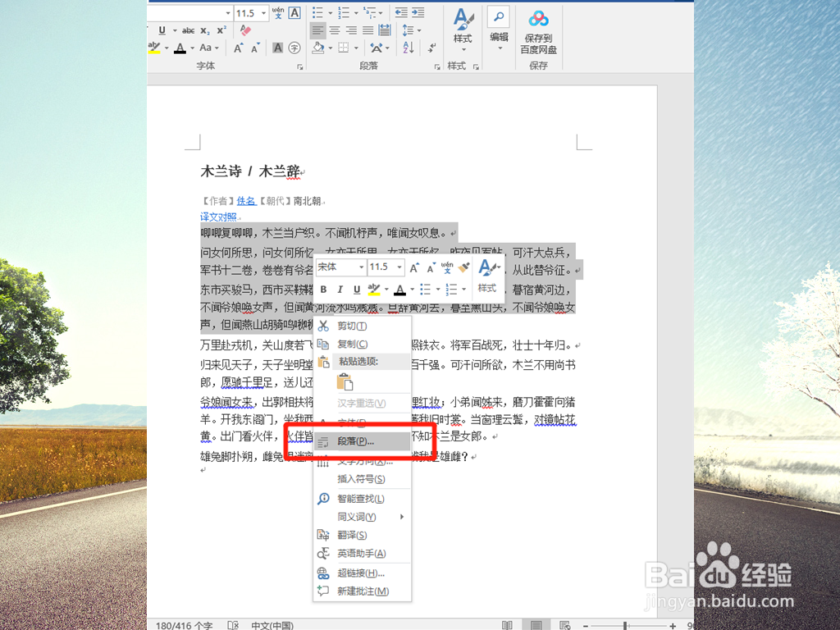Viewport: 840px width, 630px height.
Task: Toggle align right in the ribbon
Action: 351,30
